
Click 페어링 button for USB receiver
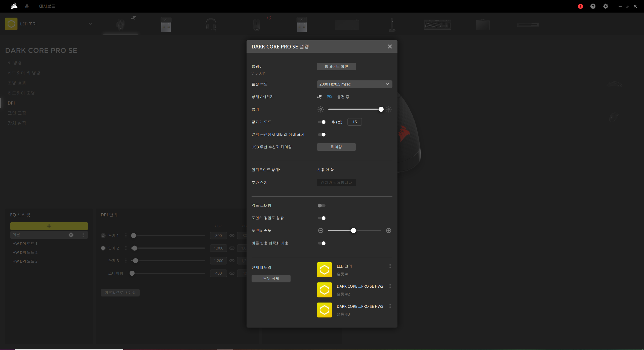336,147
